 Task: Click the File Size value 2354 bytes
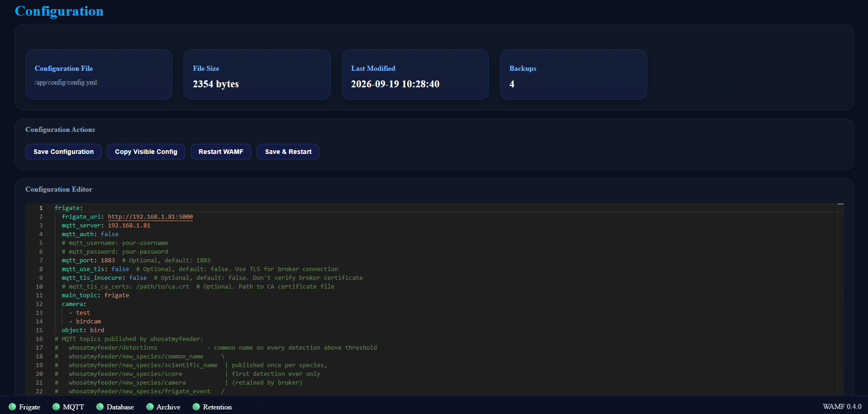pos(216,84)
